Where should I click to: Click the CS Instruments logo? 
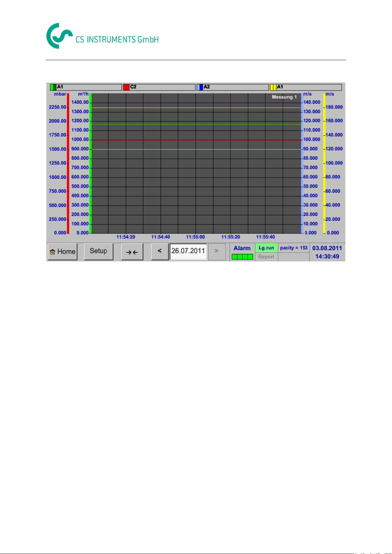[102, 36]
